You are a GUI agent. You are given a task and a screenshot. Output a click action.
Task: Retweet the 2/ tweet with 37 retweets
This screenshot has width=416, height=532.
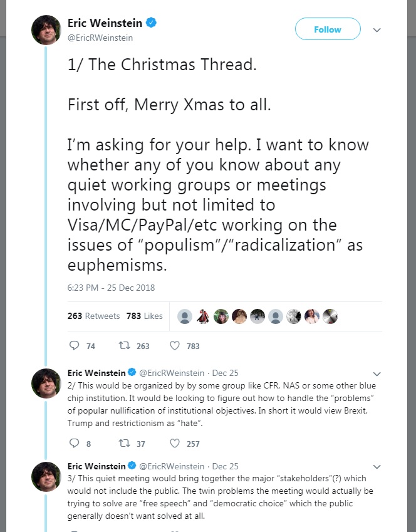coord(123,444)
